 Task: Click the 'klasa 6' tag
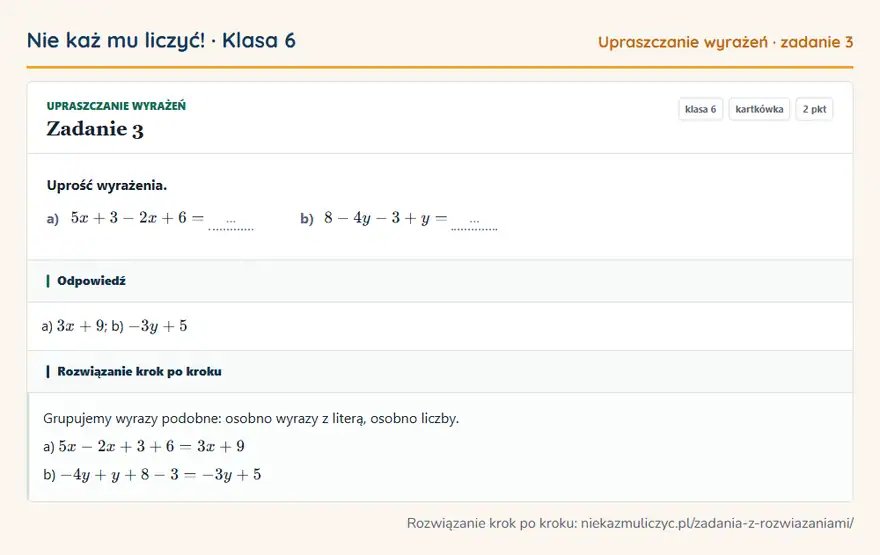700,109
